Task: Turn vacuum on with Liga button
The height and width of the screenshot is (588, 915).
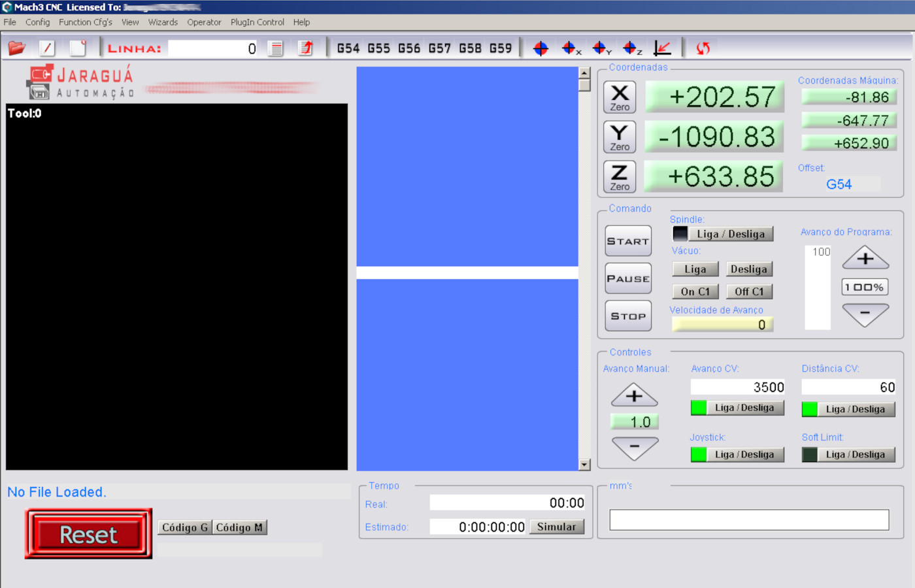Action: (x=695, y=269)
